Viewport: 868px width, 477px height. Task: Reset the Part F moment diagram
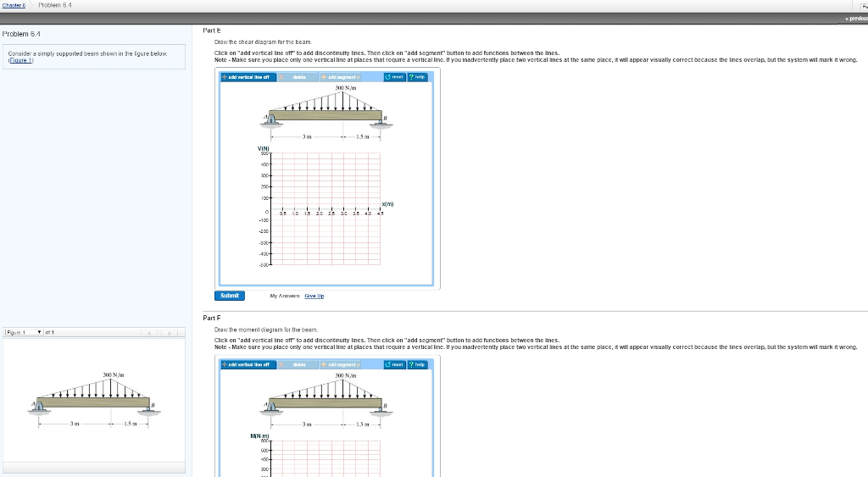[395, 364]
